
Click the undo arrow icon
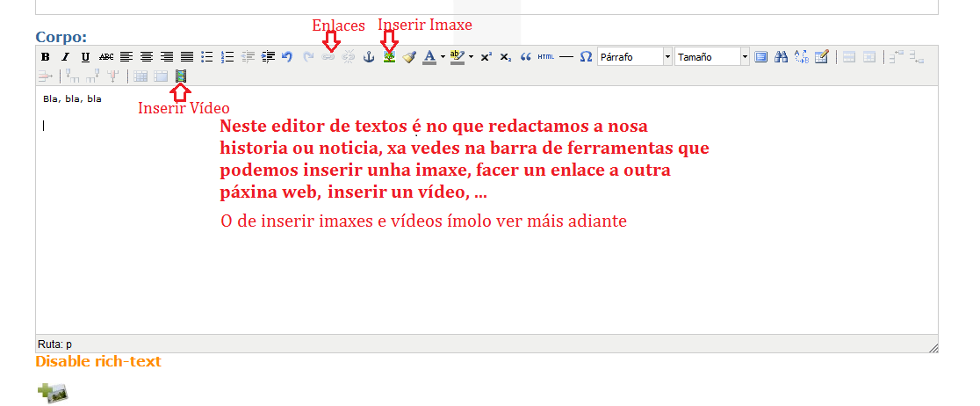point(287,57)
